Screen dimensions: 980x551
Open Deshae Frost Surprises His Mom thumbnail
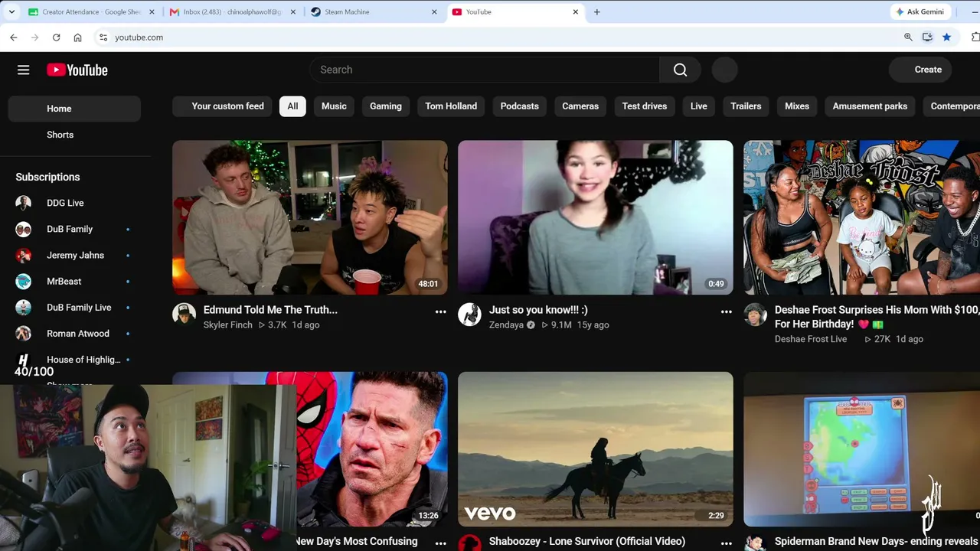[x=861, y=217]
